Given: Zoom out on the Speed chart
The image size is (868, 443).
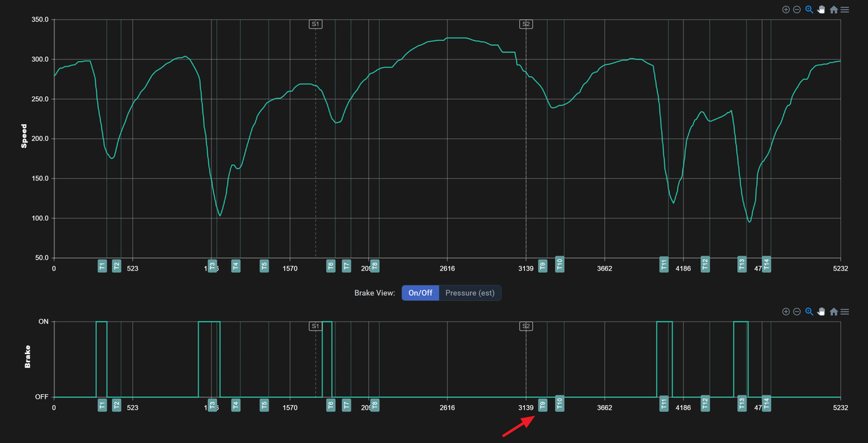Looking at the screenshot, I should coord(797,9).
